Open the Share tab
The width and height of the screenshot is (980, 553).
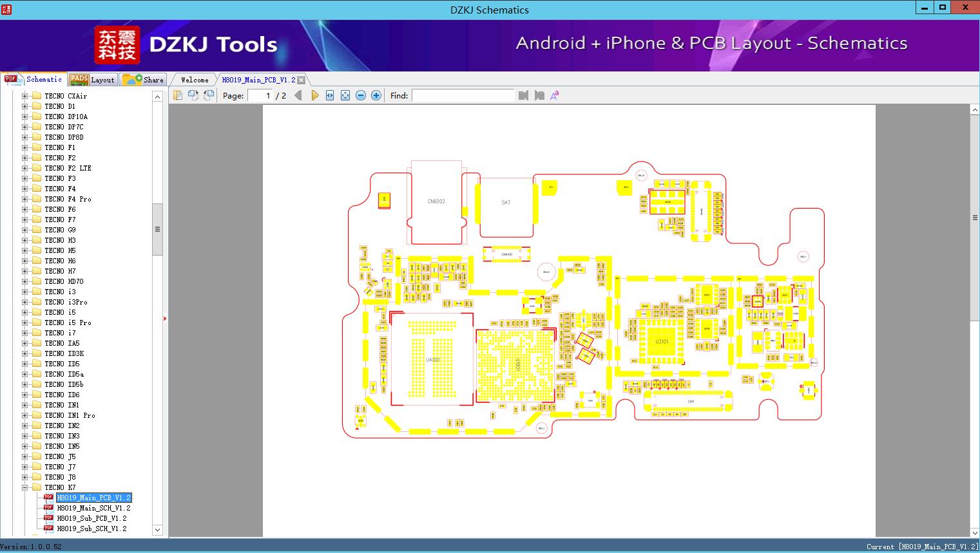pyautogui.click(x=143, y=79)
